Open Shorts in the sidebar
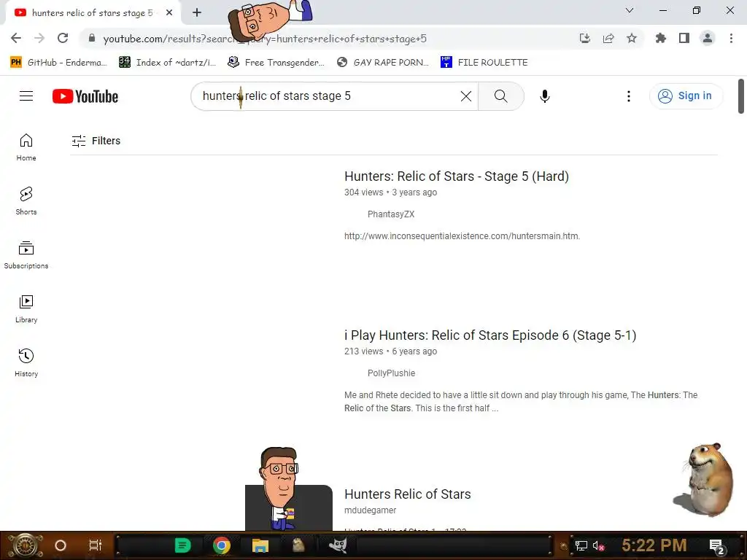Viewport: 747px width, 560px height. coord(26,201)
